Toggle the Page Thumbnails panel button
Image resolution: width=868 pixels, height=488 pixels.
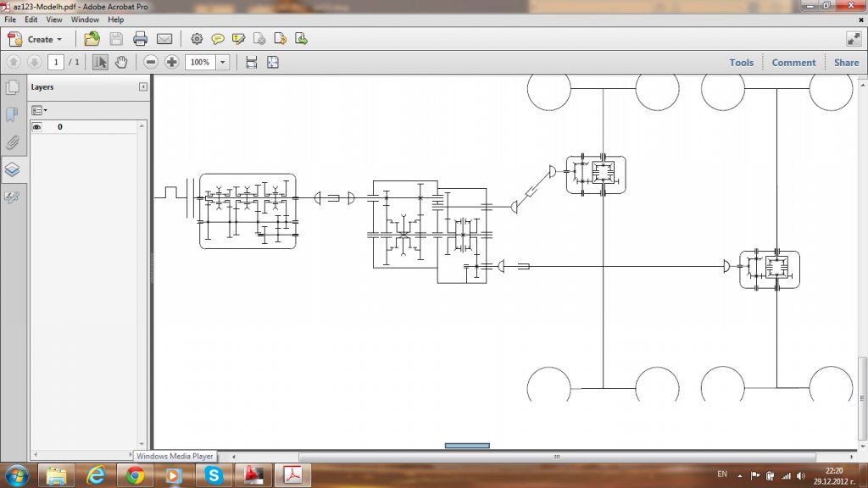pos(13,87)
